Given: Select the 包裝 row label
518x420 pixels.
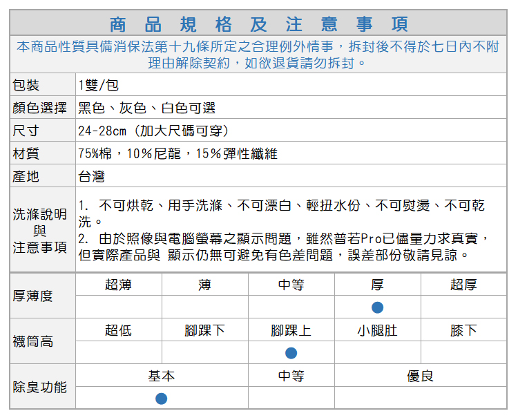Looking at the screenshot, I should click(x=26, y=85).
